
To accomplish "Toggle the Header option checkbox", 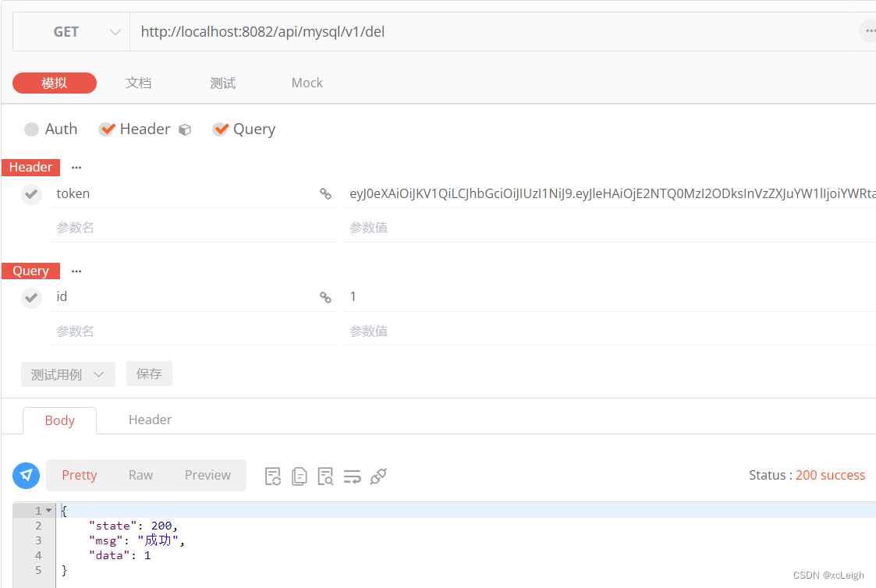I will [106, 129].
